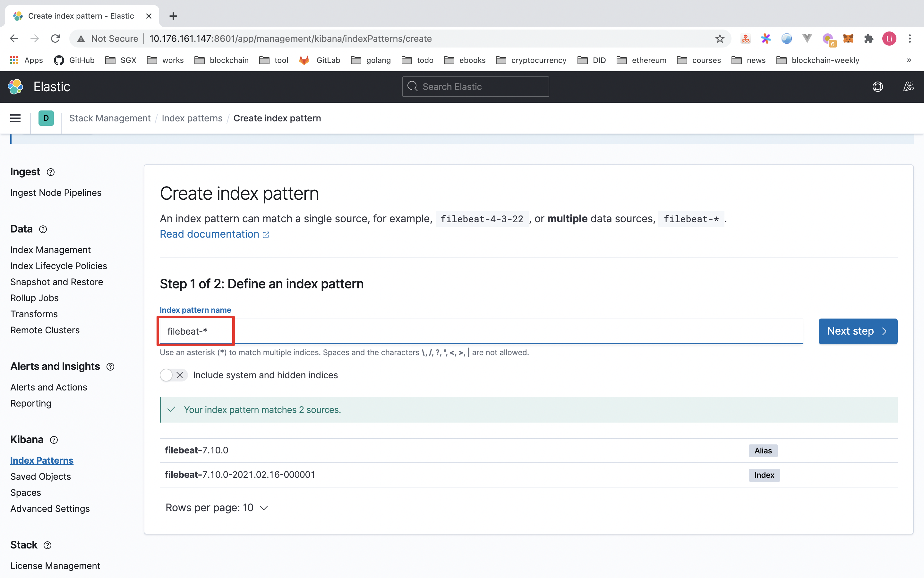Go back with browser back arrow
The image size is (924, 578).
pyautogui.click(x=14, y=39)
